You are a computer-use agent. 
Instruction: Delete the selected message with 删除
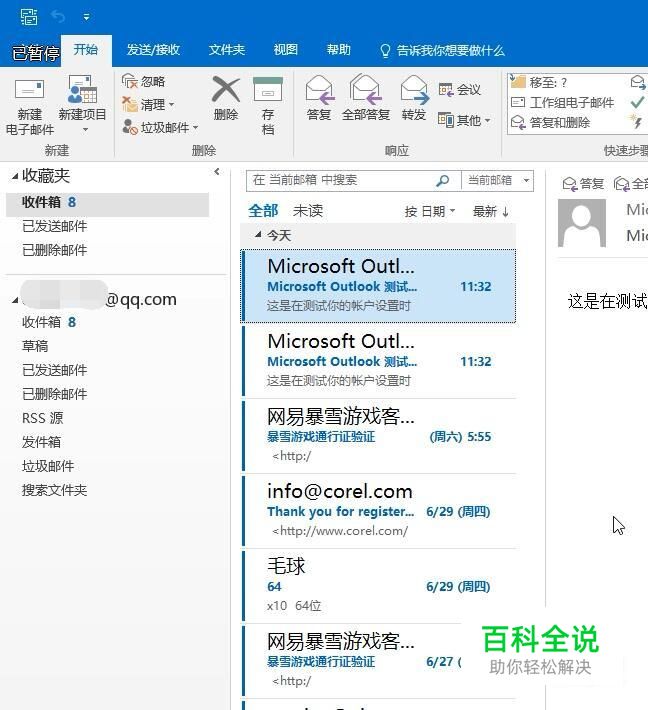226,98
